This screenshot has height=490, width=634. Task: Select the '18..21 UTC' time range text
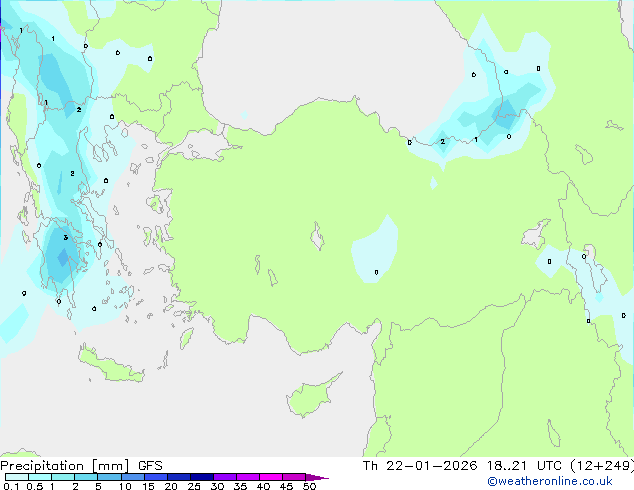coord(524,466)
